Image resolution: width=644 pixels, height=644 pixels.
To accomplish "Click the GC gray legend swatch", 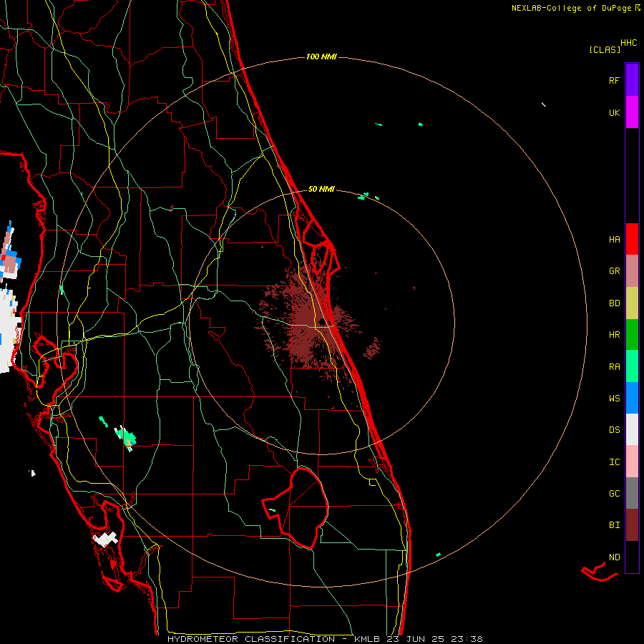I will click(632, 493).
